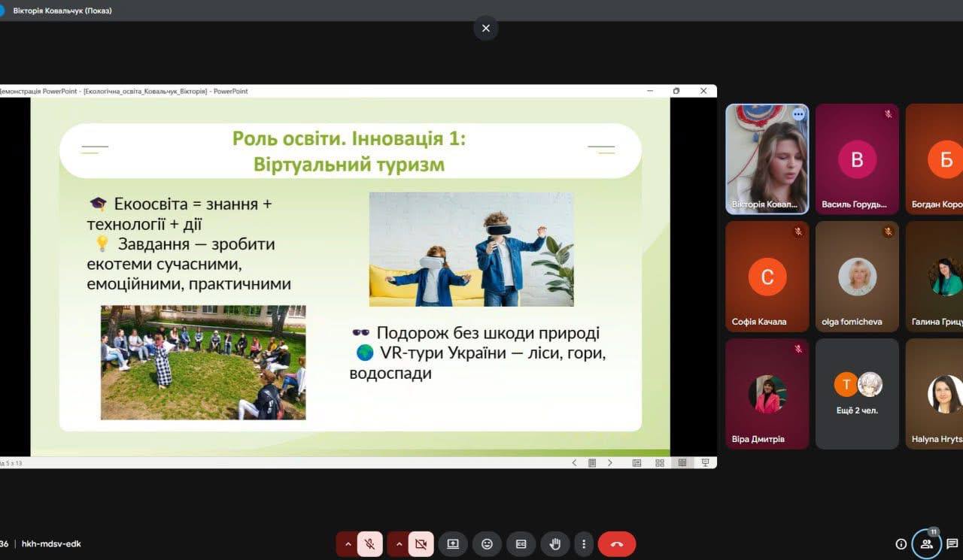Open meeting details info icon
Viewport: 963px width, 560px height.
tap(901, 543)
